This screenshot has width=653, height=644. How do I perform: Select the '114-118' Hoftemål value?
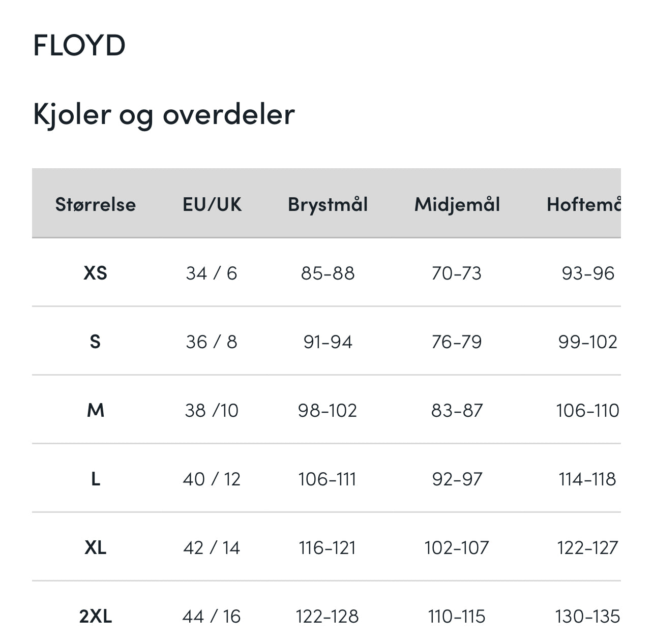point(587,479)
